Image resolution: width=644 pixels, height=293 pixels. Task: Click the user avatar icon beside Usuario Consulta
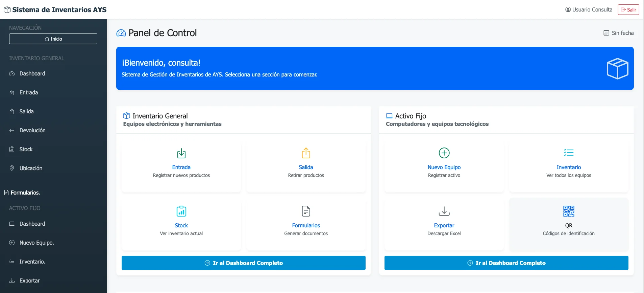(x=568, y=9)
